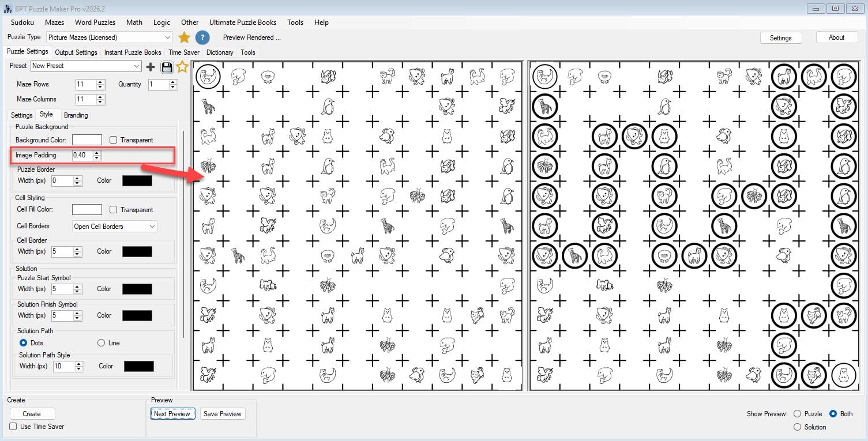Expand the Cell Borders dropdown
This screenshot has width=868, height=441.
point(152,227)
